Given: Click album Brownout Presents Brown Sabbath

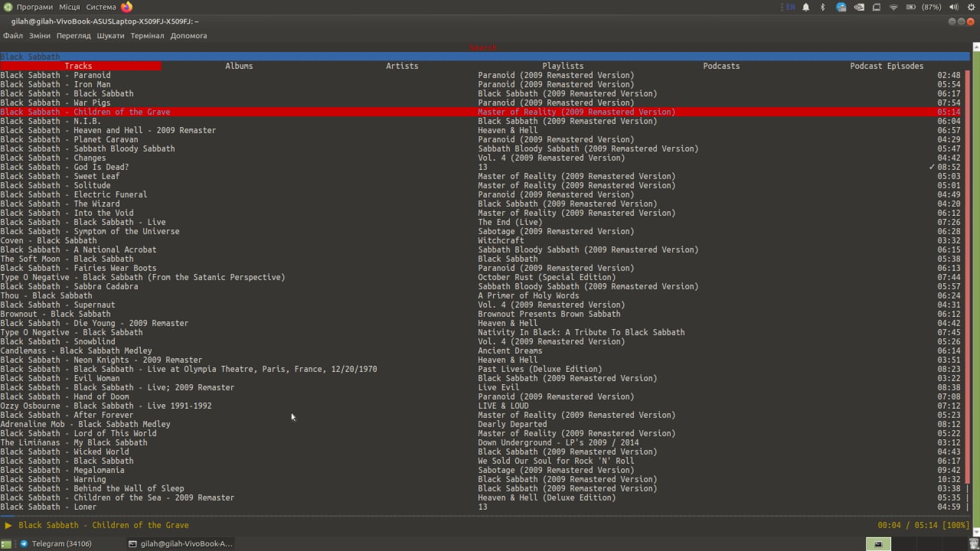Looking at the screenshot, I should (549, 314).
